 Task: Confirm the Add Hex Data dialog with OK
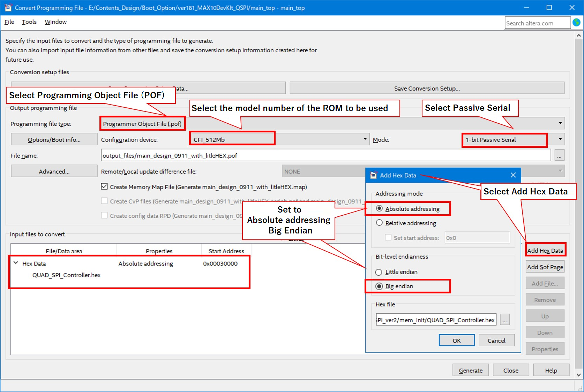point(456,340)
